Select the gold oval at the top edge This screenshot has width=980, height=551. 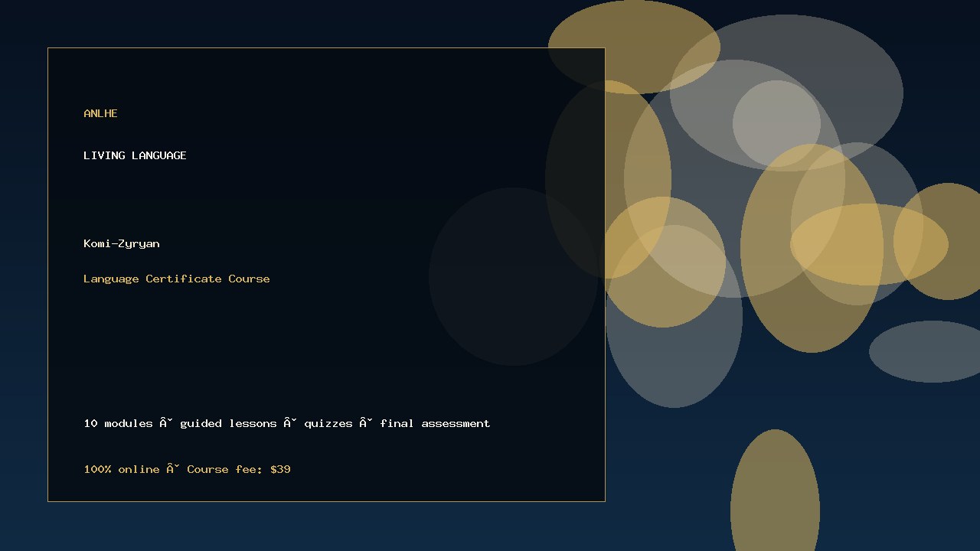tap(634, 46)
